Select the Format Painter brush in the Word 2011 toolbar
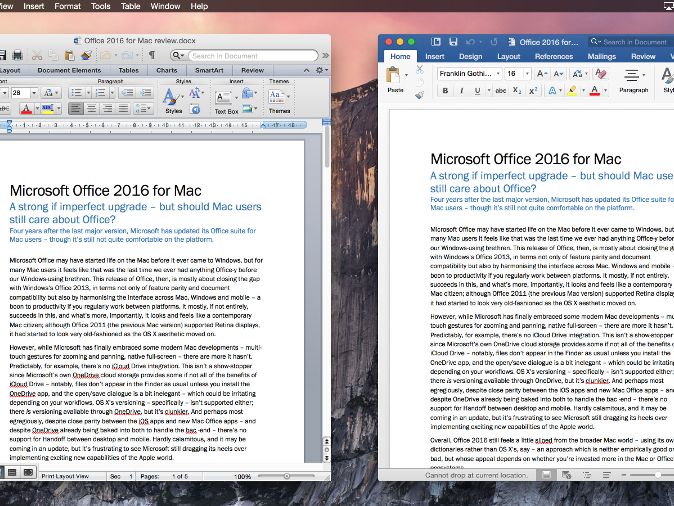The width and height of the screenshot is (674, 506). [x=86, y=55]
